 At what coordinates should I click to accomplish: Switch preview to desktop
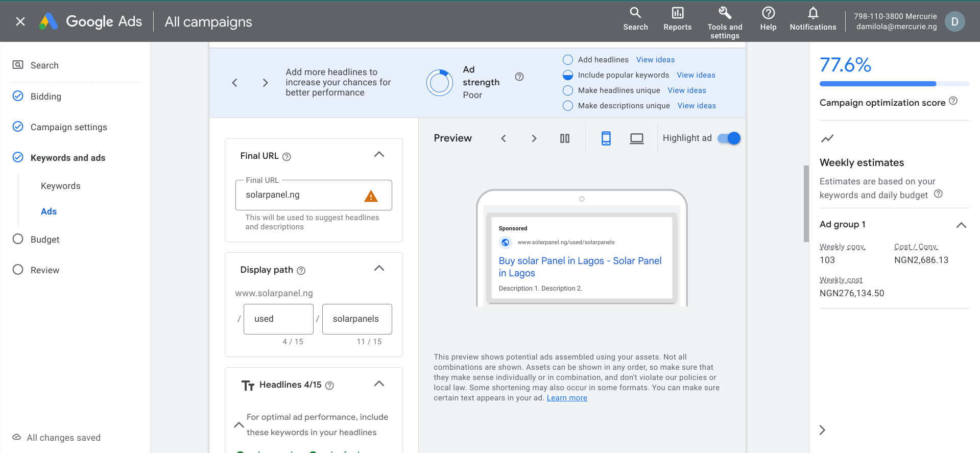click(x=637, y=138)
